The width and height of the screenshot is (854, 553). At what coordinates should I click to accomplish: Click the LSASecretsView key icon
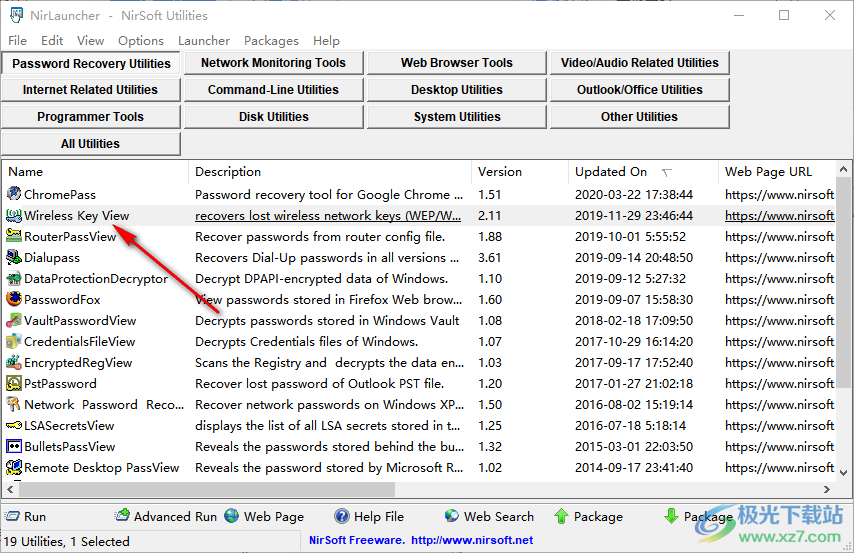click(14, 426)
